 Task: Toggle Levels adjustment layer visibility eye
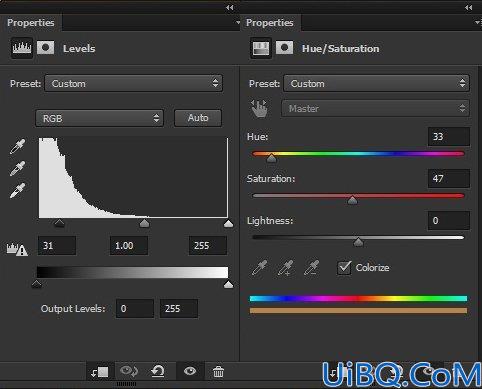[190, 371]
